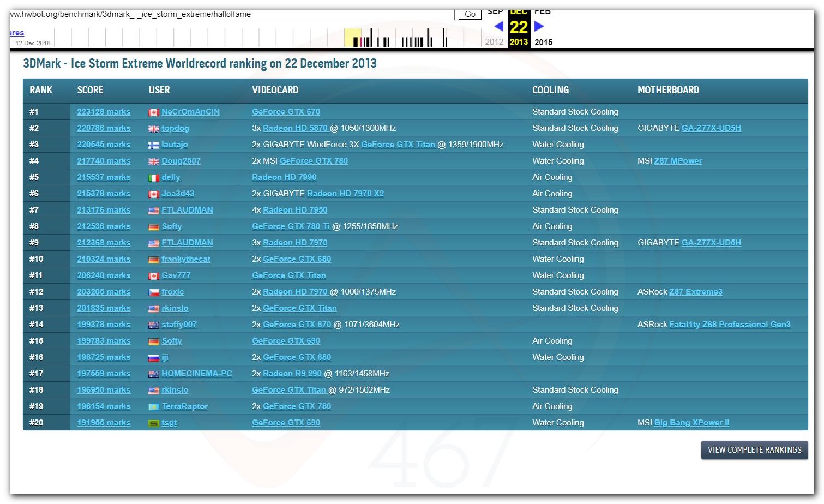Open Radeon HD 7950 videocard link
The height and width of the screenshot is (504, 824).
[x=295, y=210]
